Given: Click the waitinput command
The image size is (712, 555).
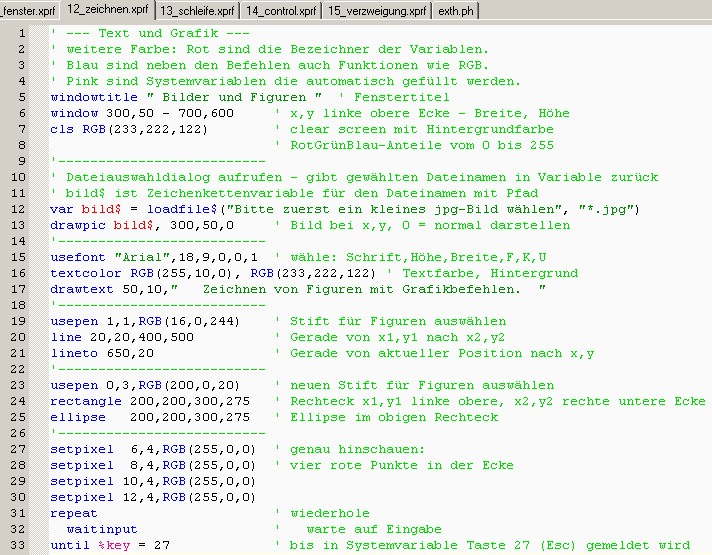Looking at the screenshot, I should [102, 529].
